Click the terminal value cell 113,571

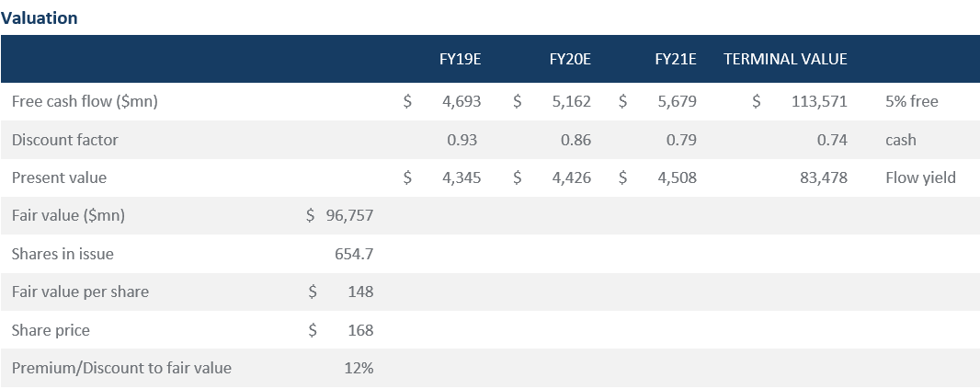pos(818,102)
